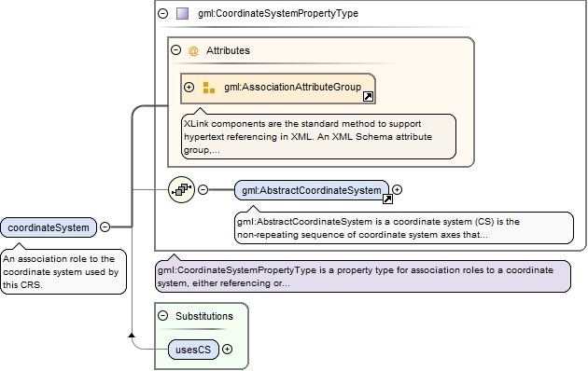This screenshot has width=588, height=371.
Task: Collapse the Attributes section
Action: pos(175,49)
